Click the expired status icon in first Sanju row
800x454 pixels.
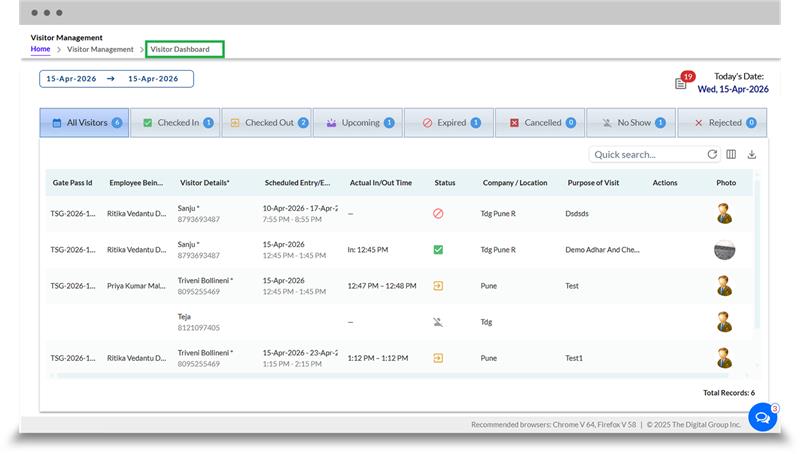coord(438,213)
